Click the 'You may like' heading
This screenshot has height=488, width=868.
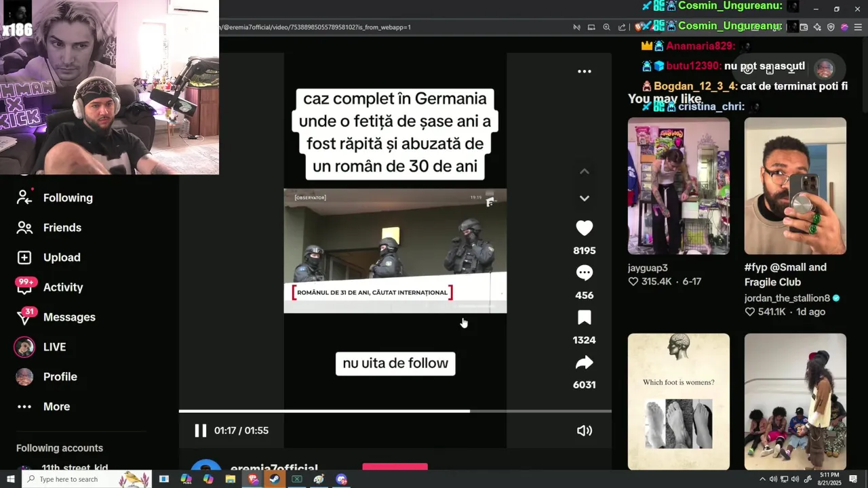pyautogui.click(x=665, y=99)
